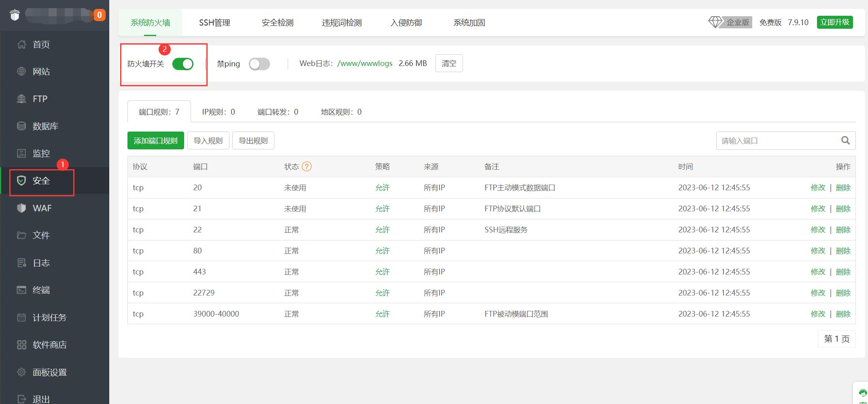Viewport: 868px width, 404px height.
Task: Click the green add port rule button
Action: pos(155,140)
